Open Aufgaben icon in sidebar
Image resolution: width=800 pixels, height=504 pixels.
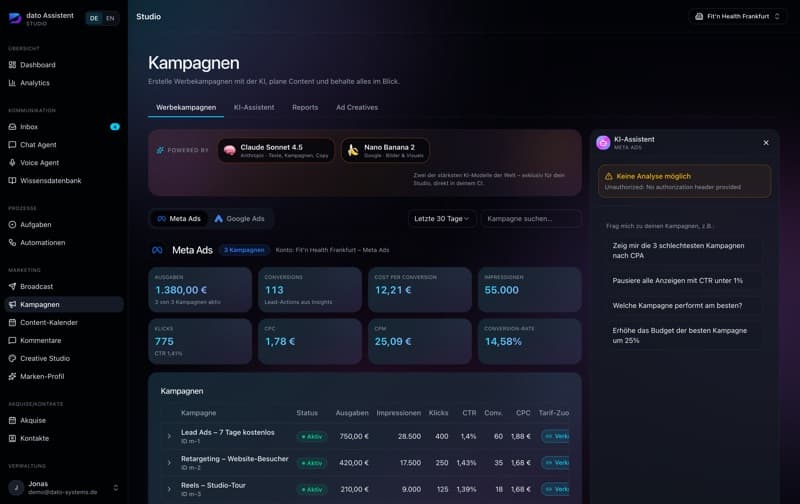12,224
